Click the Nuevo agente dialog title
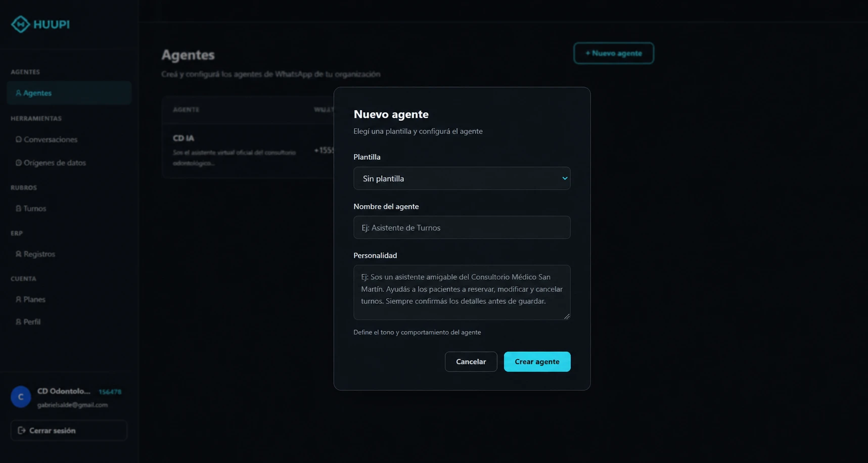 391,114
